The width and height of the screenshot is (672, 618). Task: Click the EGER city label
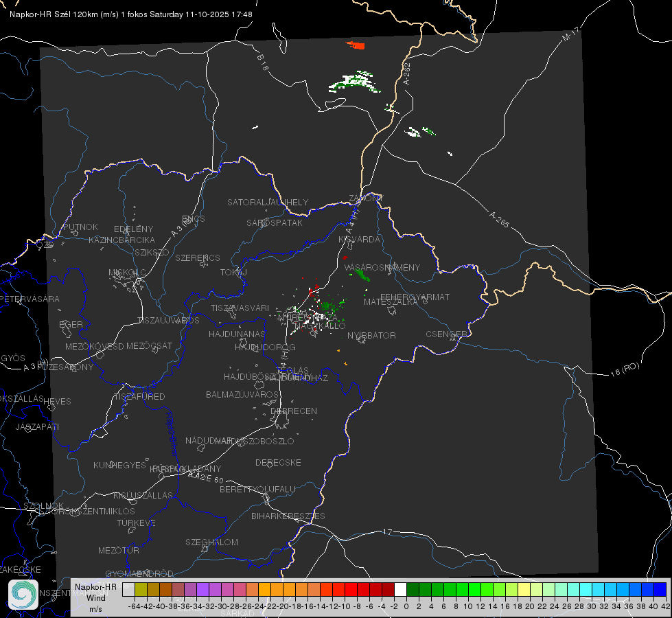[x=71, y=325]
